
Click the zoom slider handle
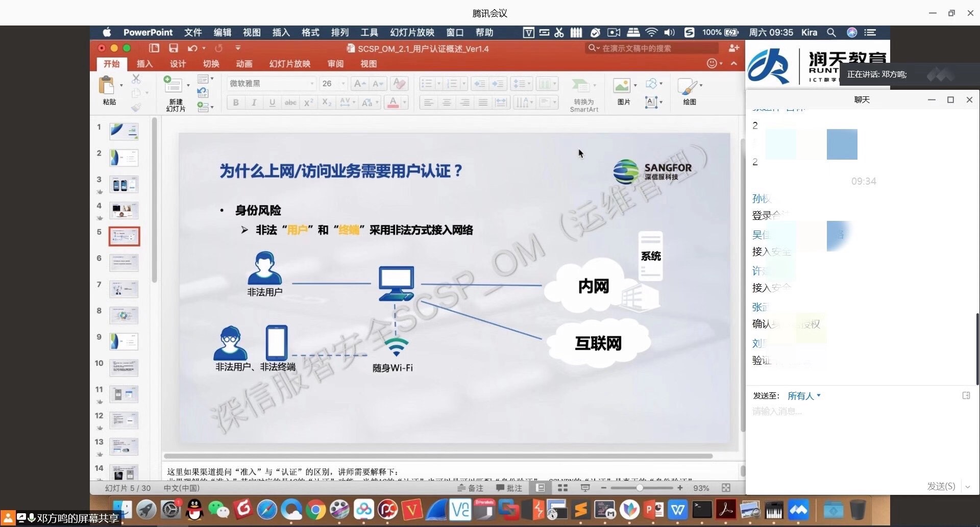point(639,488)
